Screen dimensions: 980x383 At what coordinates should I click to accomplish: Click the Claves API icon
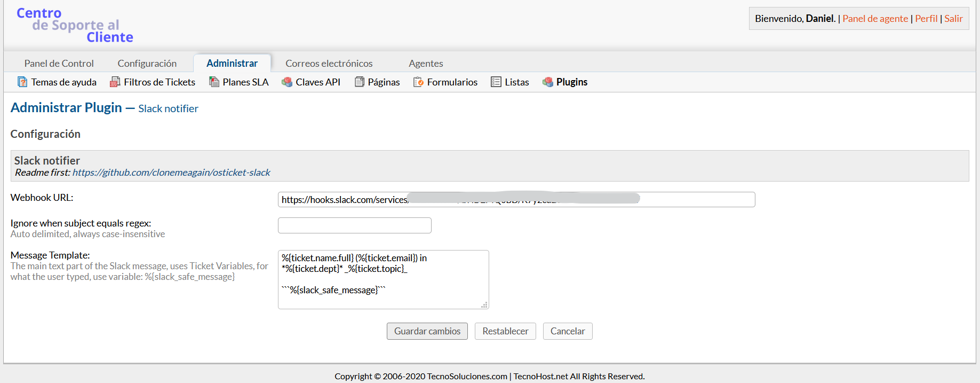click(287, 82)
